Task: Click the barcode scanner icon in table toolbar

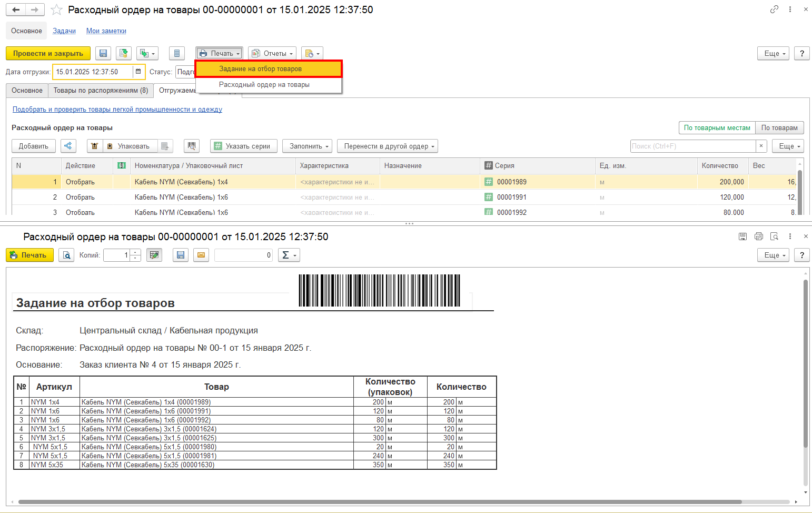Action: pos(192,146)
